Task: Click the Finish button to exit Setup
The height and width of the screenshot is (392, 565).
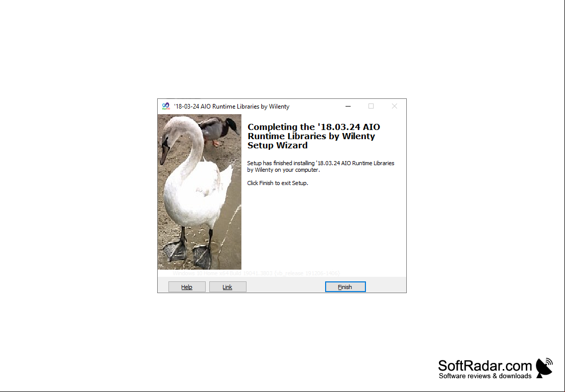Action: click(x=345, y=287)
